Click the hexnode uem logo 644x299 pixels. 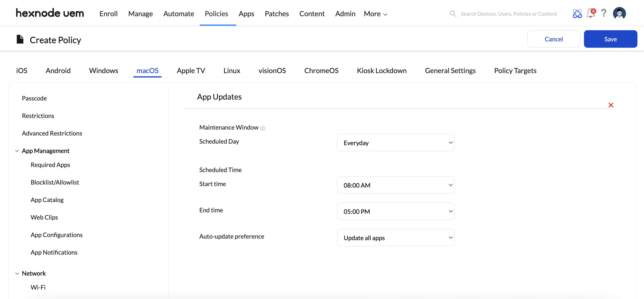coord(50,13)
